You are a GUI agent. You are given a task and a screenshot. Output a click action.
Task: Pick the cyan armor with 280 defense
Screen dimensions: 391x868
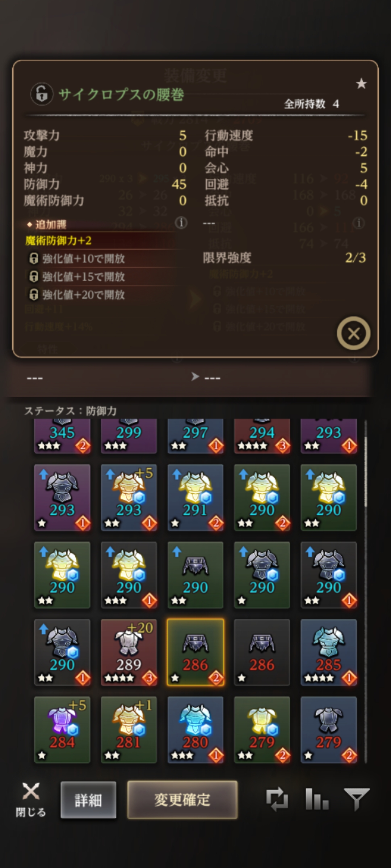pyautogui.click(x=195, y=730)
